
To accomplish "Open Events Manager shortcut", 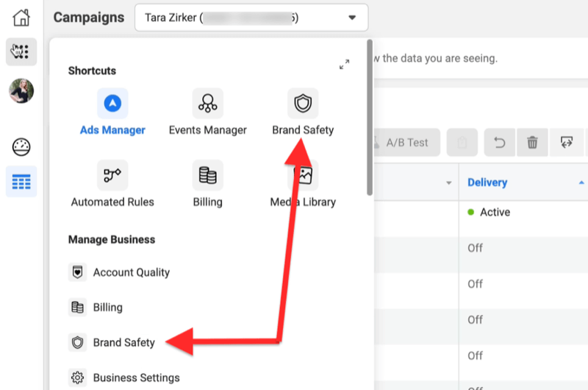I will pyautogui.click(x=208, y=113).
